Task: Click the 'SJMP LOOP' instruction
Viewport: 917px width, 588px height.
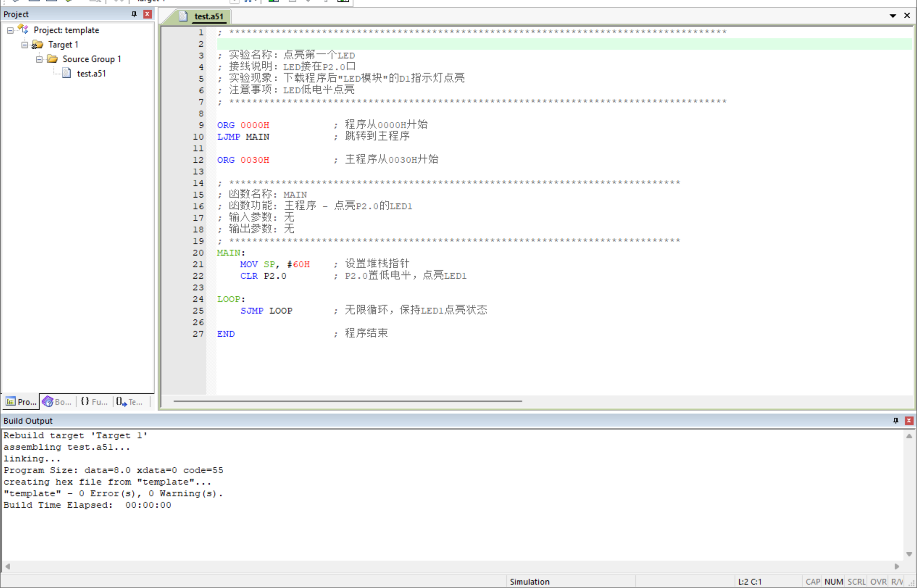Action: click(266, 311)
